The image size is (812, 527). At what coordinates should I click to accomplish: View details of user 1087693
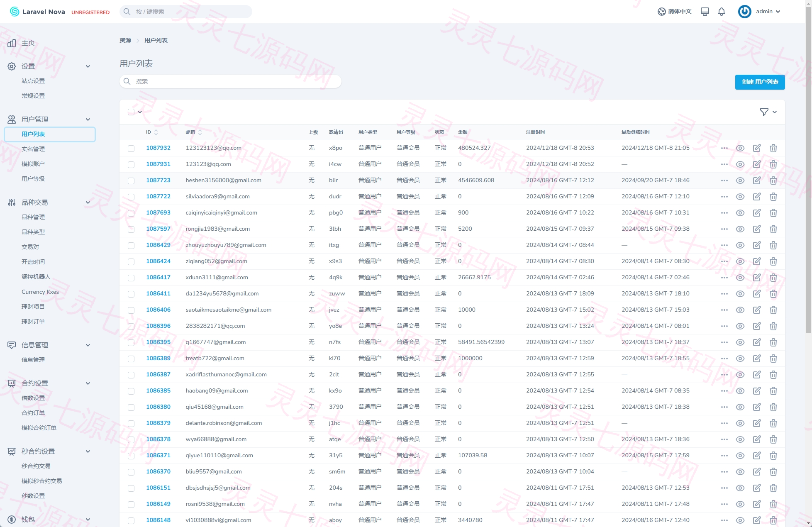(740, 213)
